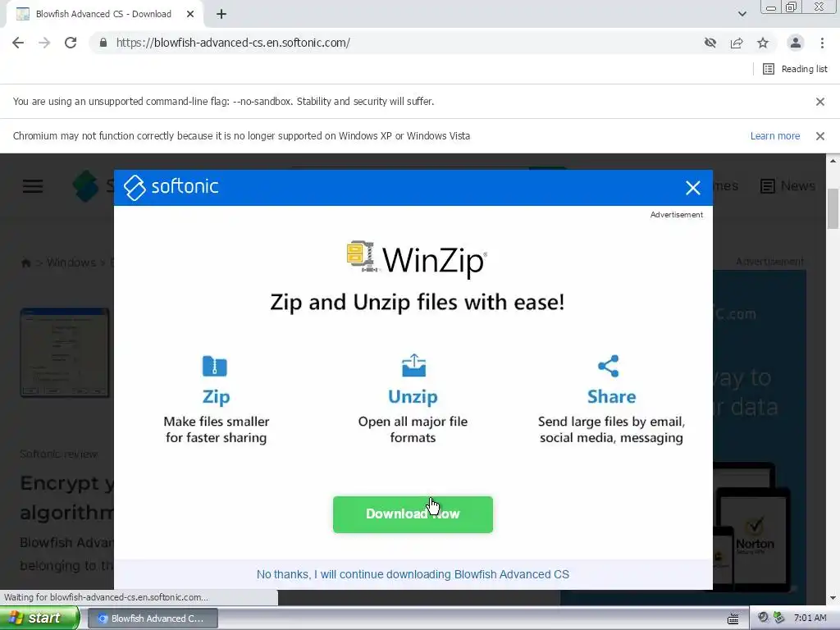Dismiss the no-sandbox warning bar
Viewport: 840px width, 630px height.
(x=819, y=101)
